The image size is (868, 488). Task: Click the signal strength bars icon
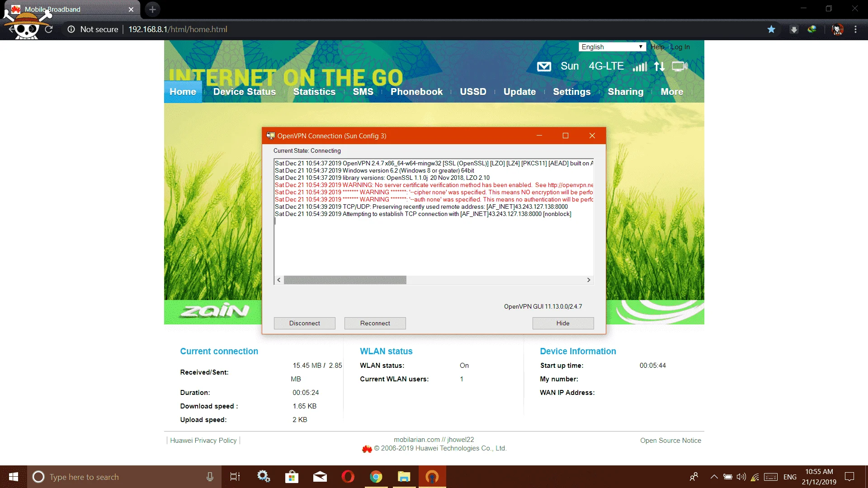tap(640, 67)
